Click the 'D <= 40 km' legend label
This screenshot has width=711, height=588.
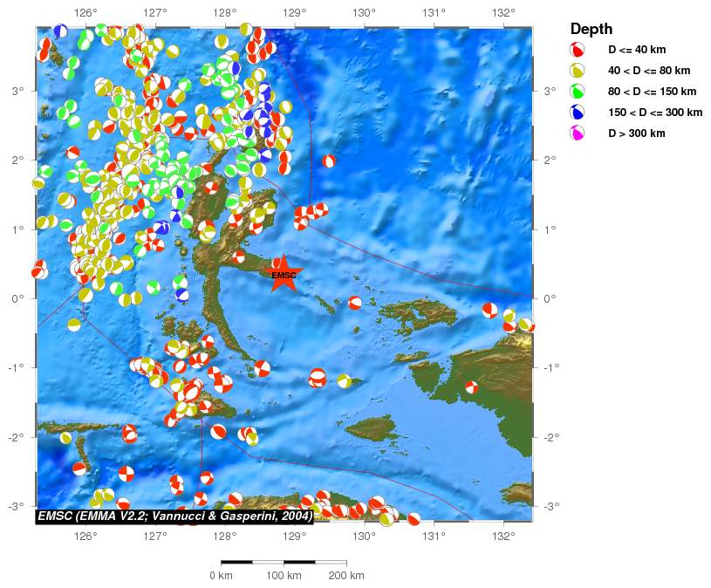[635, 50]
